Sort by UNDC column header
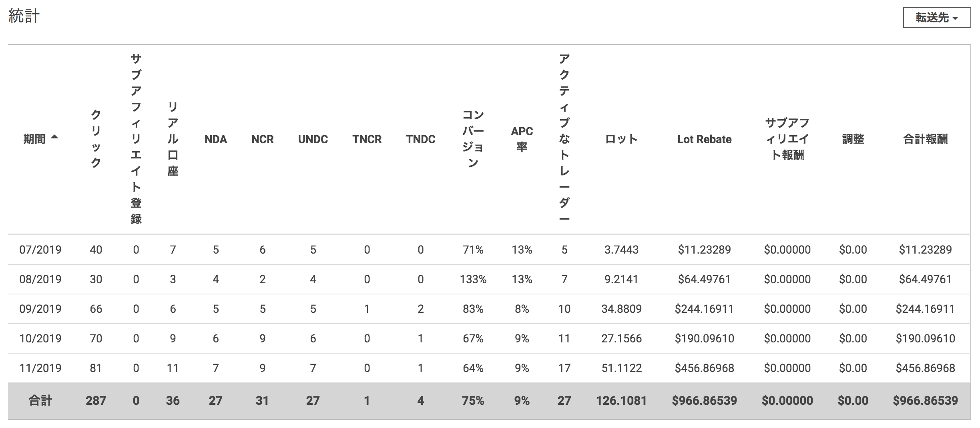 point(313,139)
